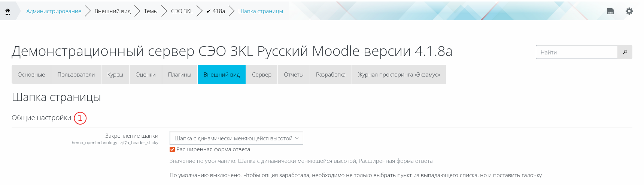The width and height of the screenshot is (644, 185).
Task: Open Журнал прокторинга «Экзамус» tab
Action: pos(399,74)
